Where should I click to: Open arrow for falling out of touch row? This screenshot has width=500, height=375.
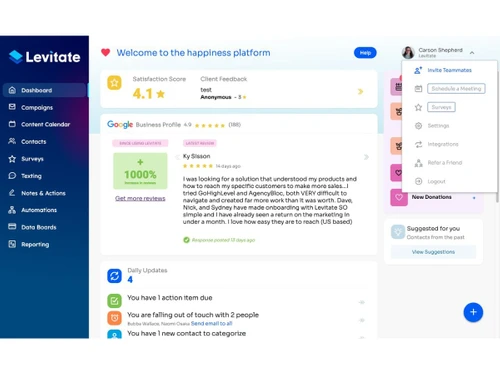click(362, 320)
